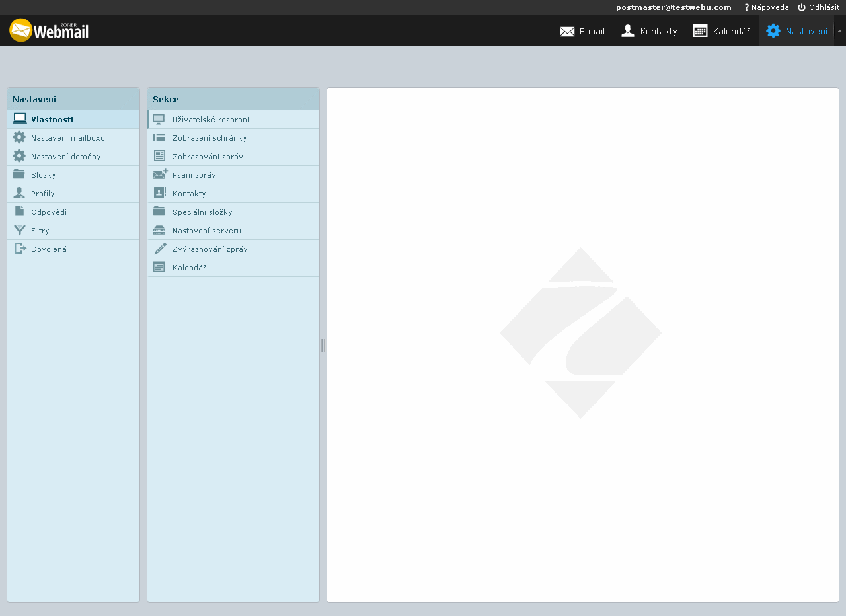846x616 pixels.
Task: Click postmaster@testwebu.com account name
Action: 673,7
